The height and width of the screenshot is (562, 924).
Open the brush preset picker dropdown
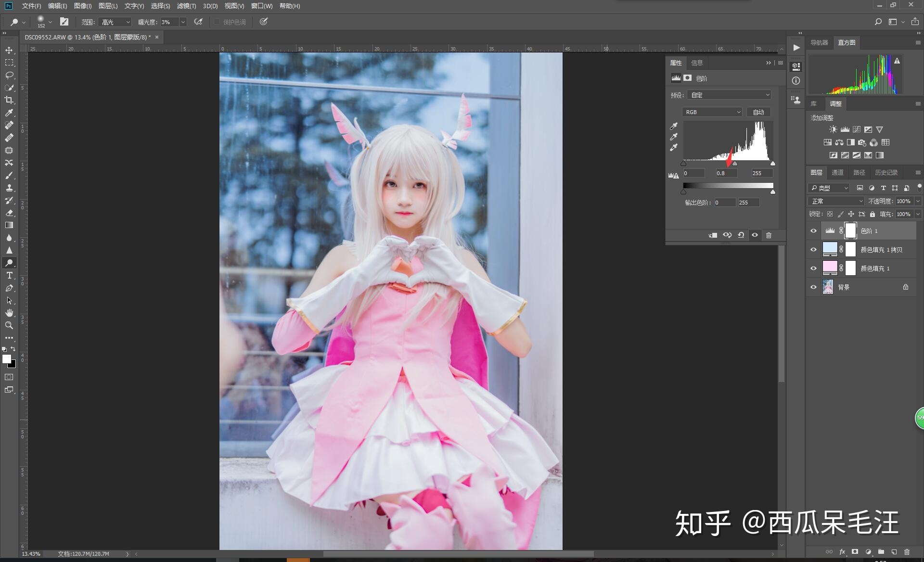[x=50, y=22]
